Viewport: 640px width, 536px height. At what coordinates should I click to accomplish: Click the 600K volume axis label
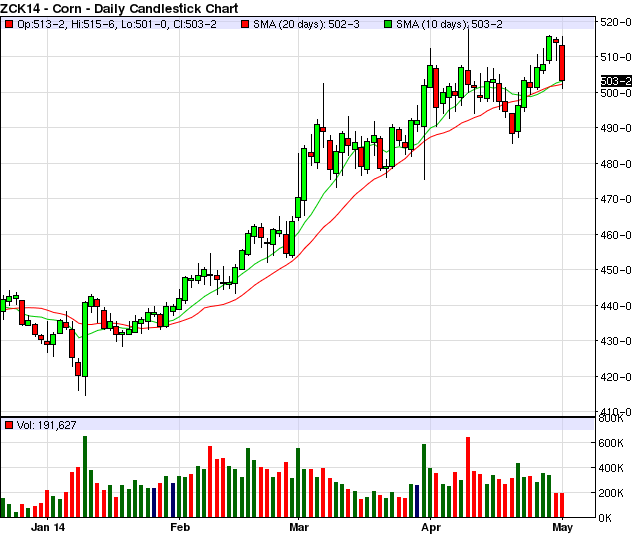(611, 443)
